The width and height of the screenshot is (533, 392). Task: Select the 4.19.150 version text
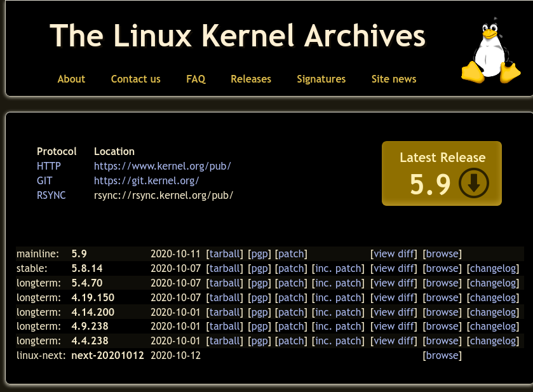click(x=93, y=297)
